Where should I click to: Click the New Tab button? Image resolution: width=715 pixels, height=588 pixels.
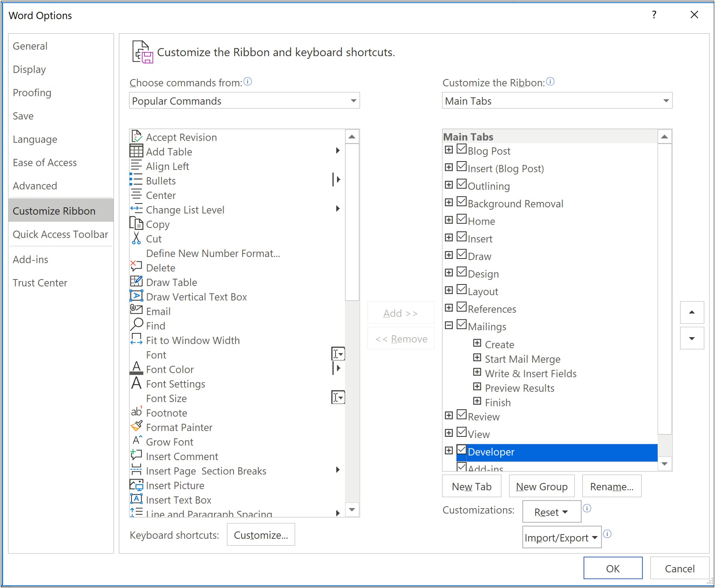(471, 486)
